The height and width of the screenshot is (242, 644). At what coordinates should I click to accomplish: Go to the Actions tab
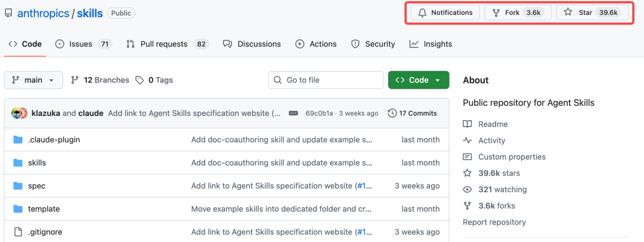[x=316, y=44]
